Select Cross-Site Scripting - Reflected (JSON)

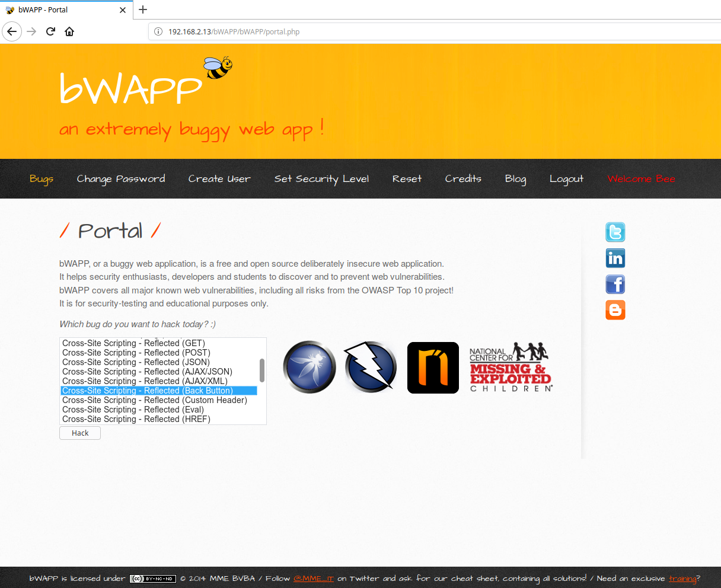pos(159,362)
